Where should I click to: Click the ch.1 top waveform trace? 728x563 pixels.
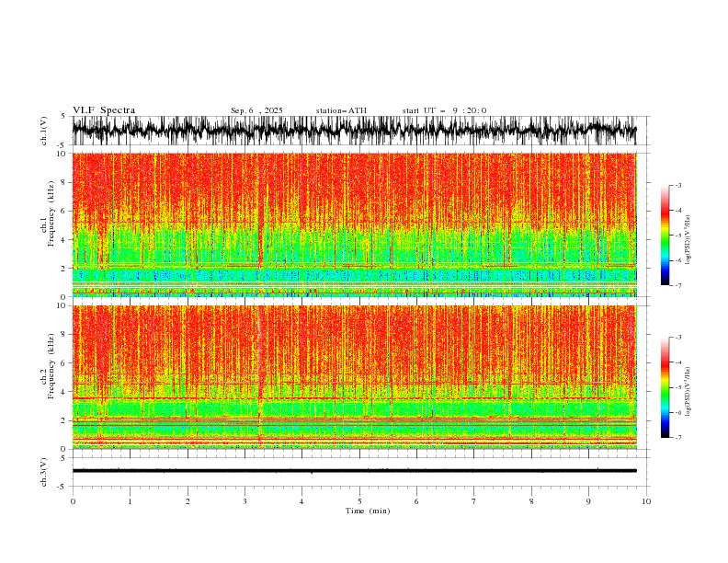click(354, 131)
